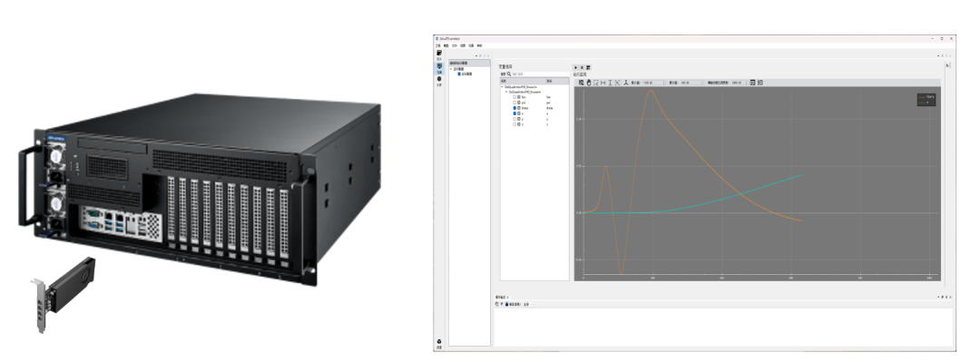
Task: Click the horizontal fit tool in the plot toolbar
Action: tap(603, 83)
